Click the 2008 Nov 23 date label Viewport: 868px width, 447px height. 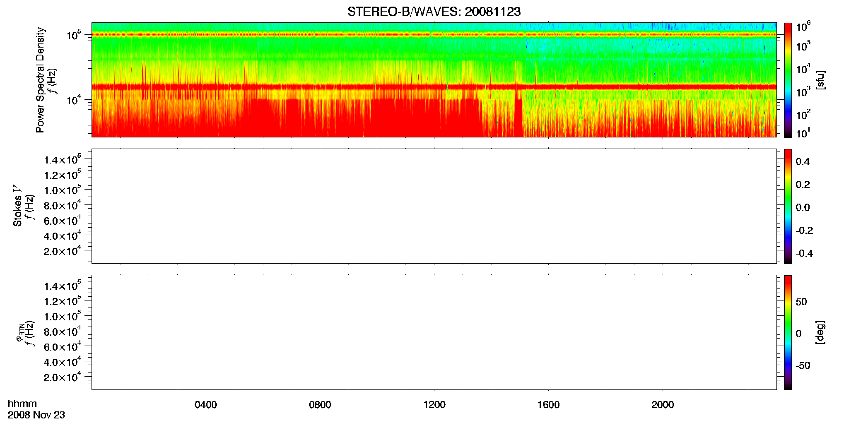point(36,415)
